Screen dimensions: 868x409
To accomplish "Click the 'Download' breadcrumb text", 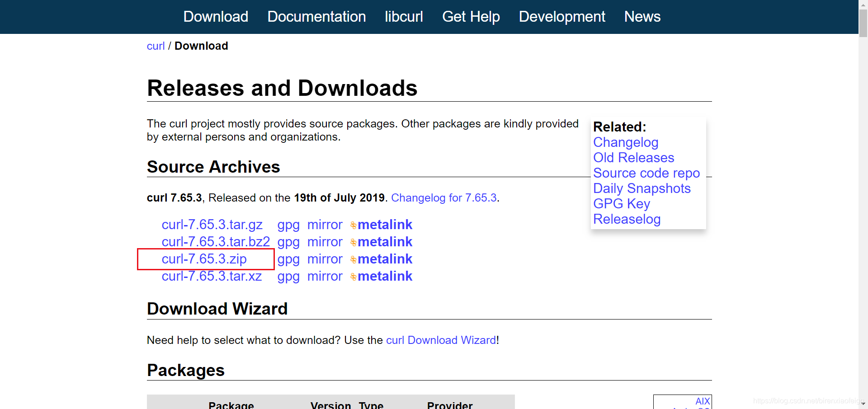I will coord(201,46).
